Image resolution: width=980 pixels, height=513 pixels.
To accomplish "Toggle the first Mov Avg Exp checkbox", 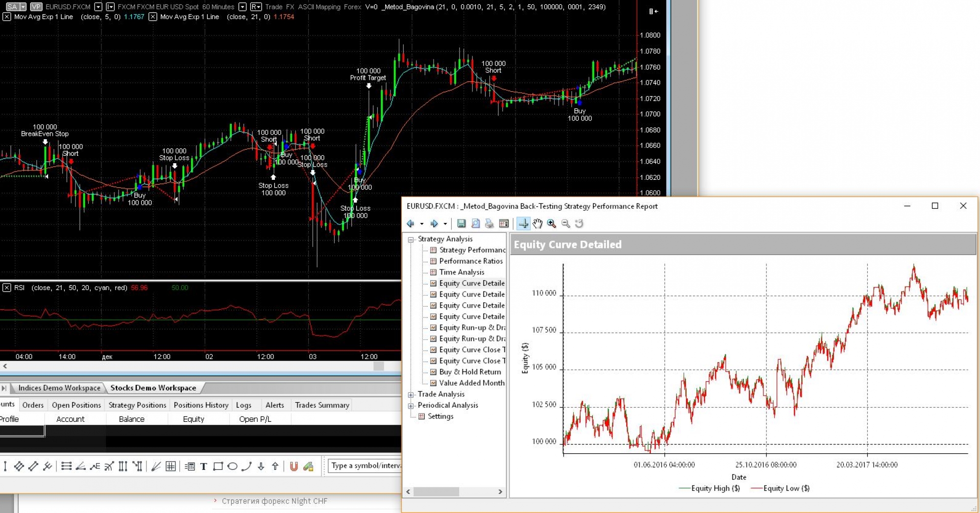I will coord(6,17).
